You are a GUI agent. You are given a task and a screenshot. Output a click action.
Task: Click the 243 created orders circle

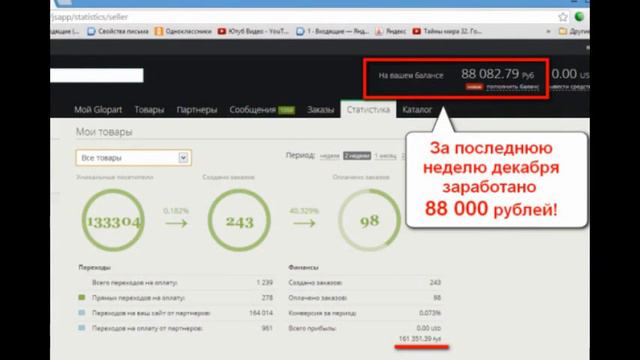pyautogui.click(x=239, y=220)
